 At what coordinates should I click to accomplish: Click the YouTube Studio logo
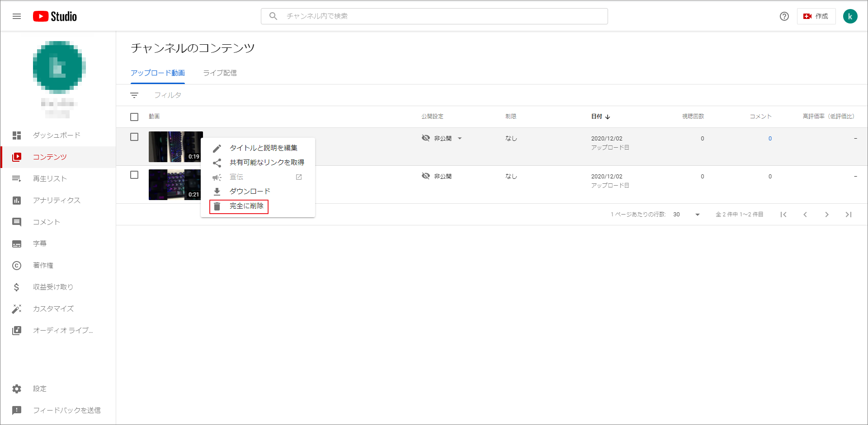55,16
